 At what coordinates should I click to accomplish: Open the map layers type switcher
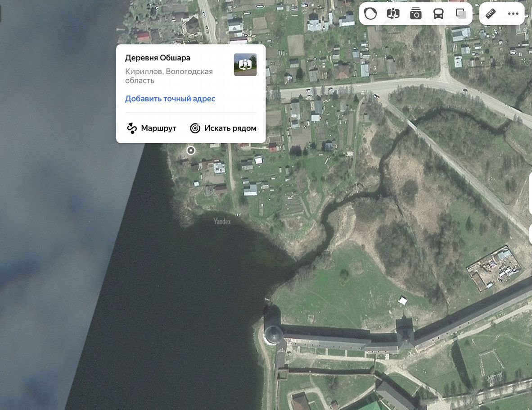[x=460, y=14]
